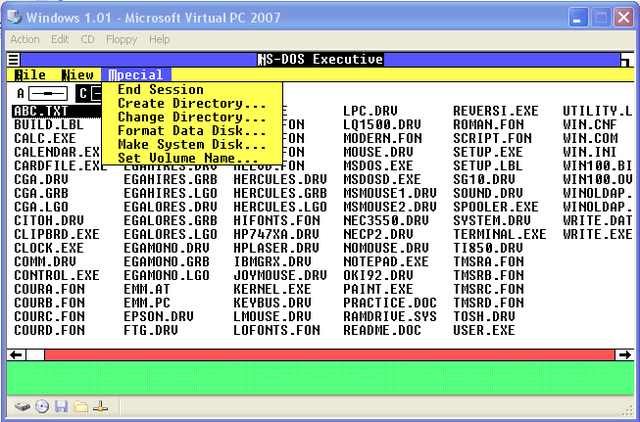Close the highlighted Special menu
This screenshot has width=640, height=422.
pyautogui.click(x=136, y=75)
